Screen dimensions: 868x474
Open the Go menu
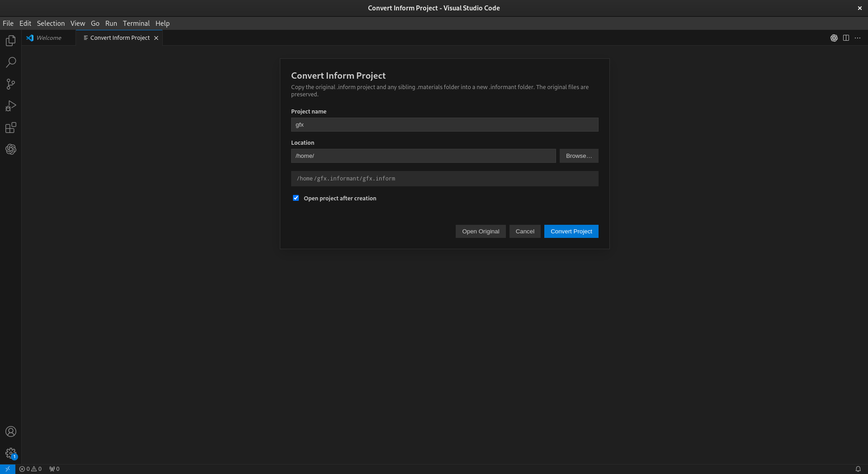pyautogui.click(x=95, y=24)
